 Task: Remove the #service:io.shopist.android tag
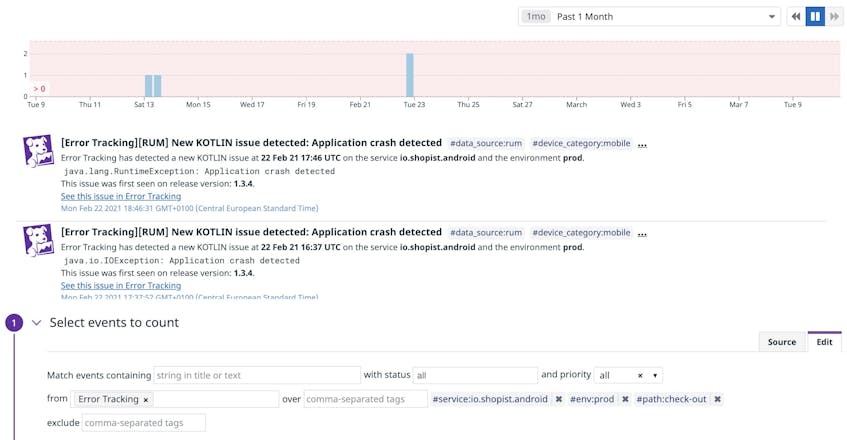(x=559, y=399)
